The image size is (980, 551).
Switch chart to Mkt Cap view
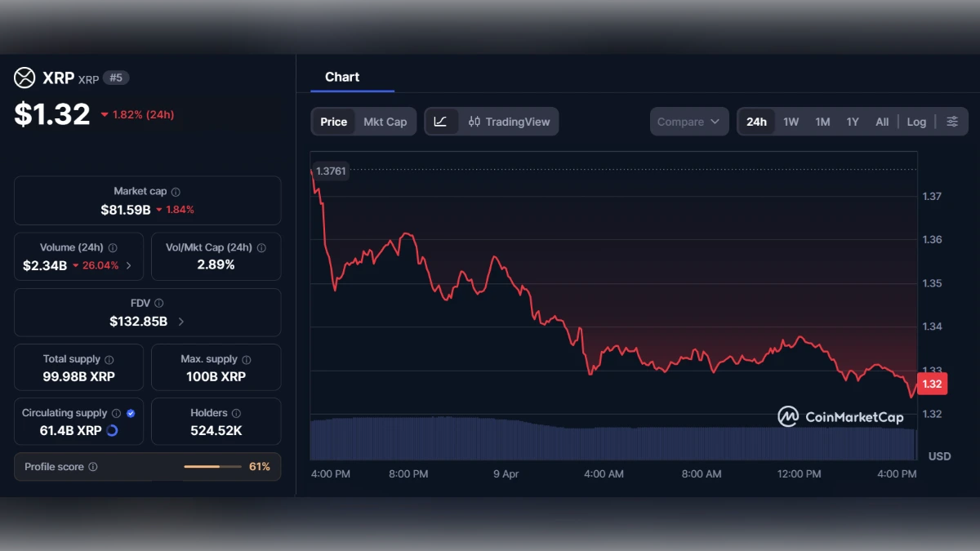tap(385, 121)
